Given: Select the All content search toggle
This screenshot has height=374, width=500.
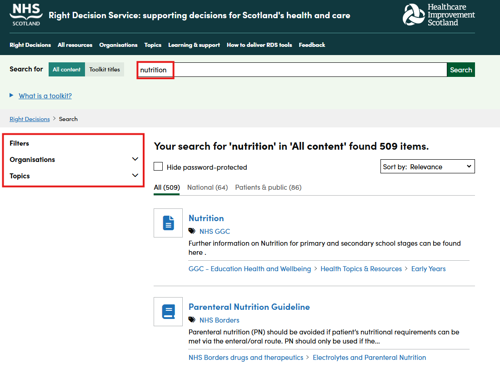Looking at the screenshot, I should tap(67, 69).
